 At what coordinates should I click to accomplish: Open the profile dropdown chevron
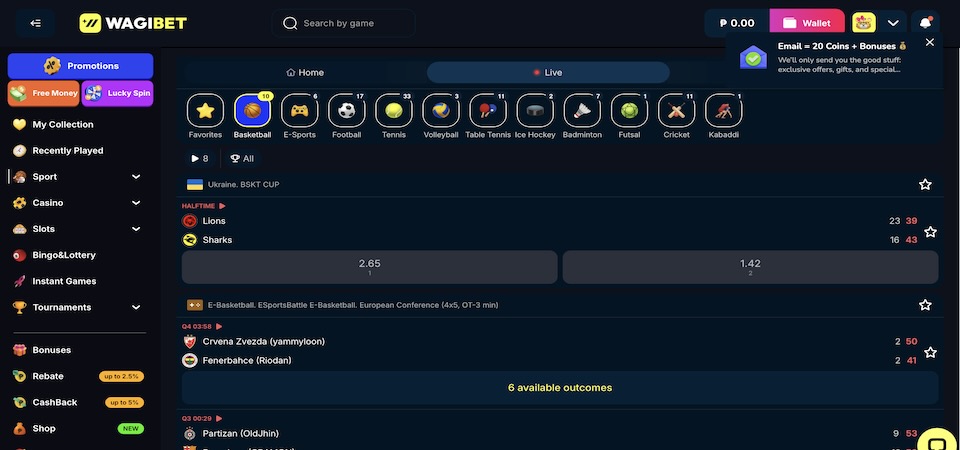coord(893,23)
